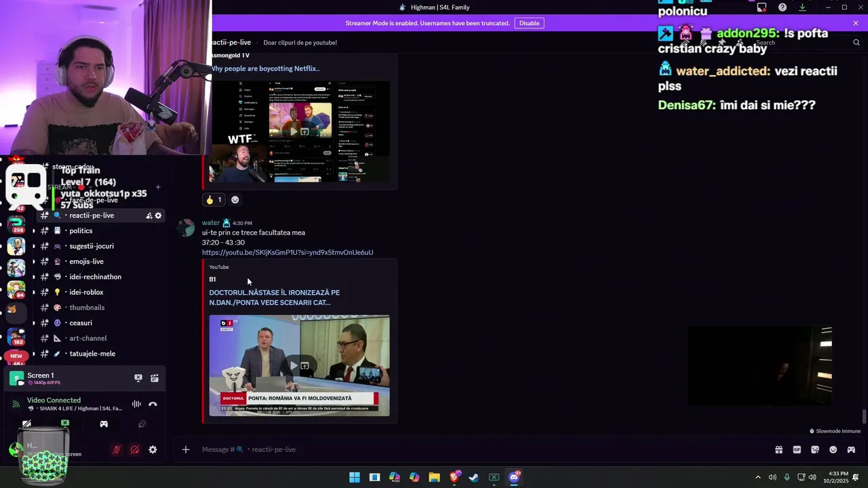Open reactii-pe-live channel settings gear
This screenshot has width=868, height=488.
click(158, 216)
